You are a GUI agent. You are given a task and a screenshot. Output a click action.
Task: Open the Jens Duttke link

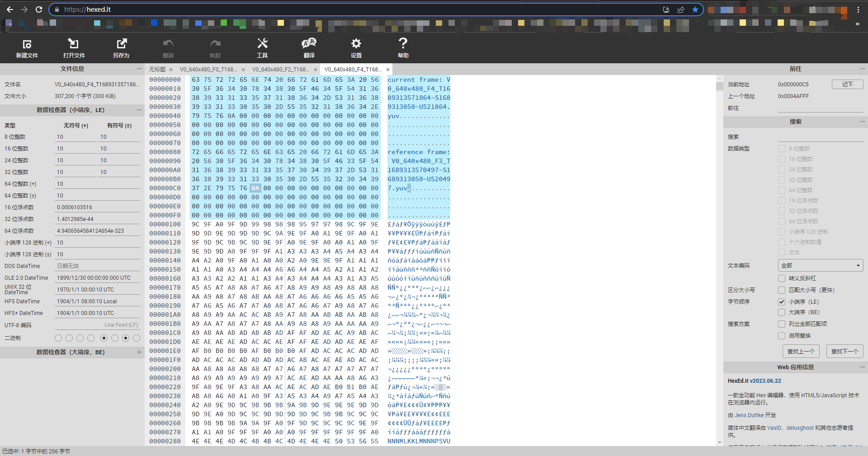[x=749, y=415]
